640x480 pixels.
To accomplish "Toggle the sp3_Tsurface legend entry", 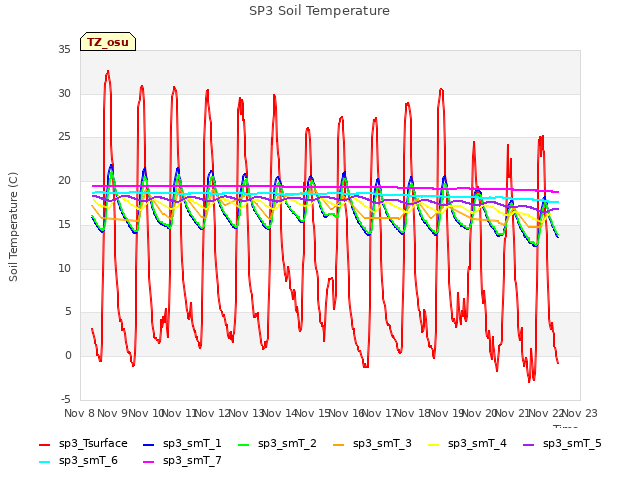I will point(83,443).
